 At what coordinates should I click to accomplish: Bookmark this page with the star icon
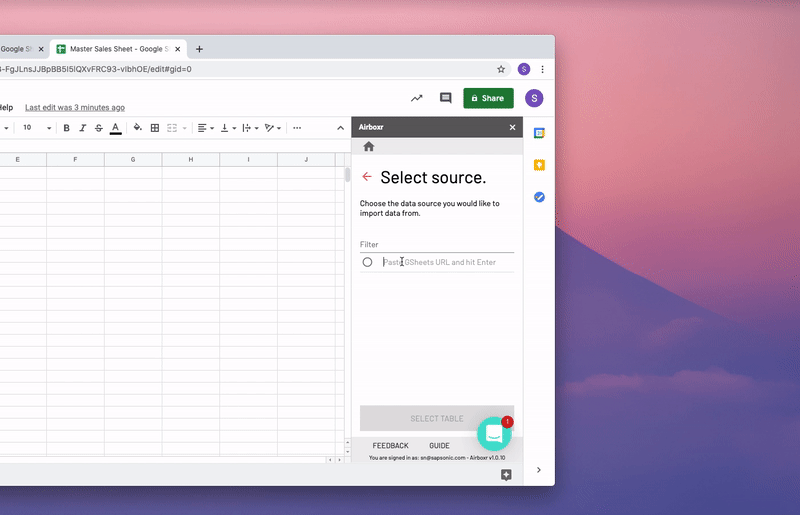[501, 69]
